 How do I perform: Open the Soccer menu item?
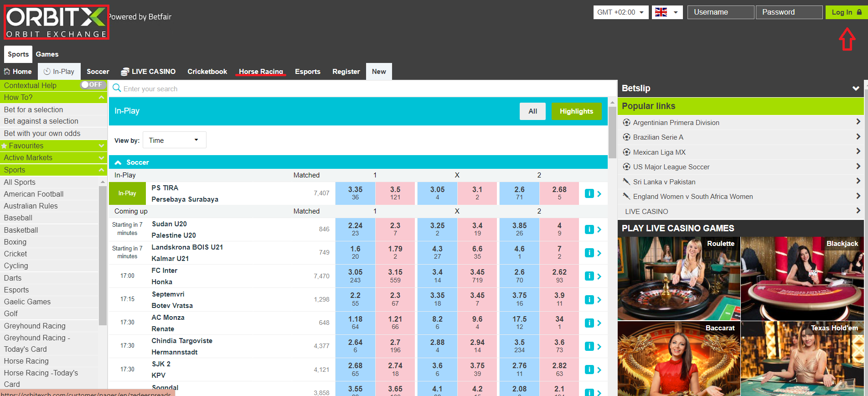(x=98, y=72)
